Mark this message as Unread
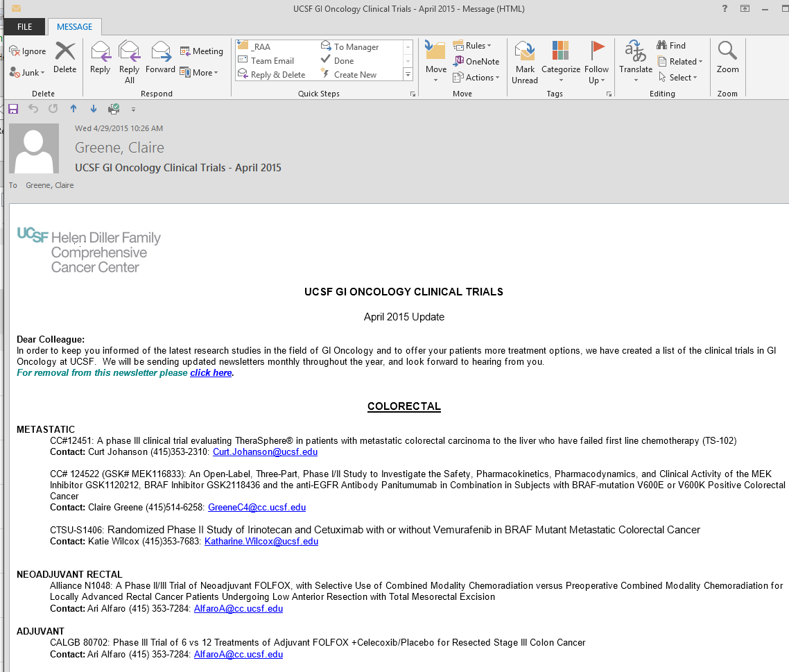 click(525, 62)
